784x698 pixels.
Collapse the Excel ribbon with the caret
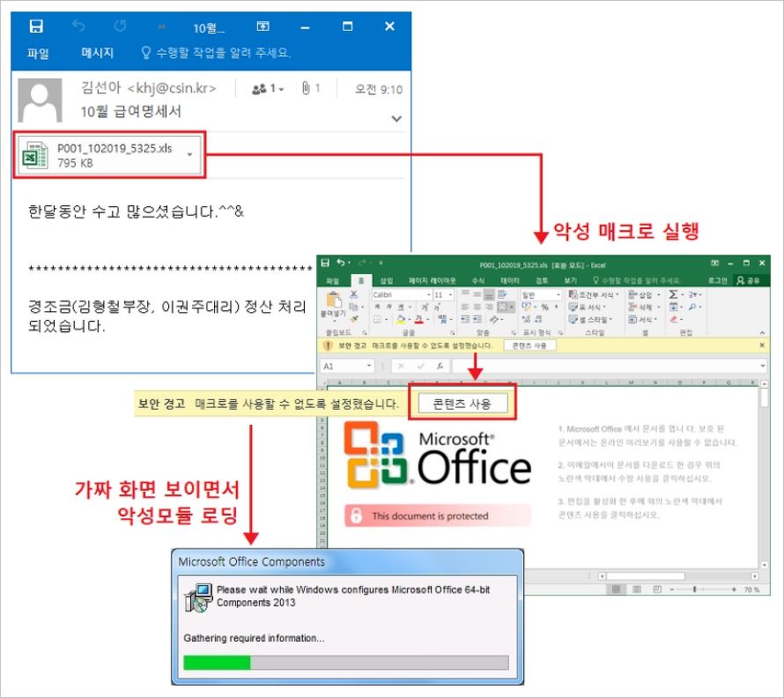click(762, 332)
